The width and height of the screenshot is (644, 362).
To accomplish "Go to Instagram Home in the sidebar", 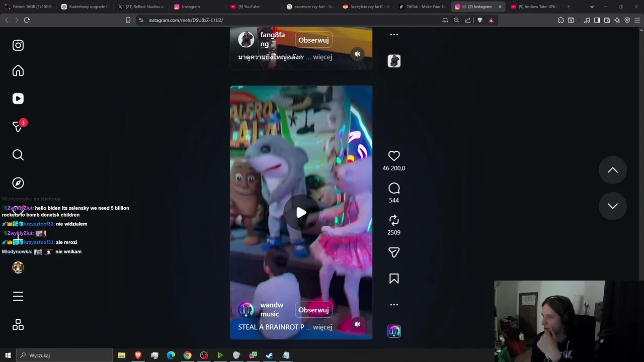I will click(18, 71).
